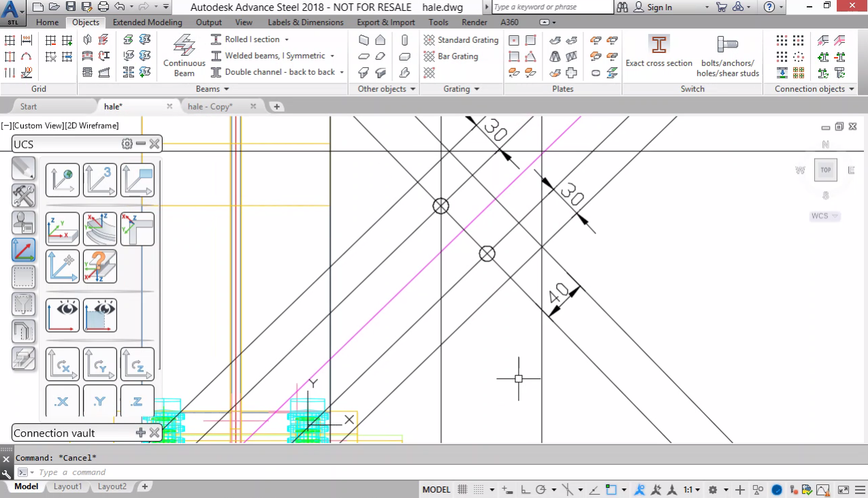
Task: Select the move UCS origin icon
Action: [x=63, y=266]
